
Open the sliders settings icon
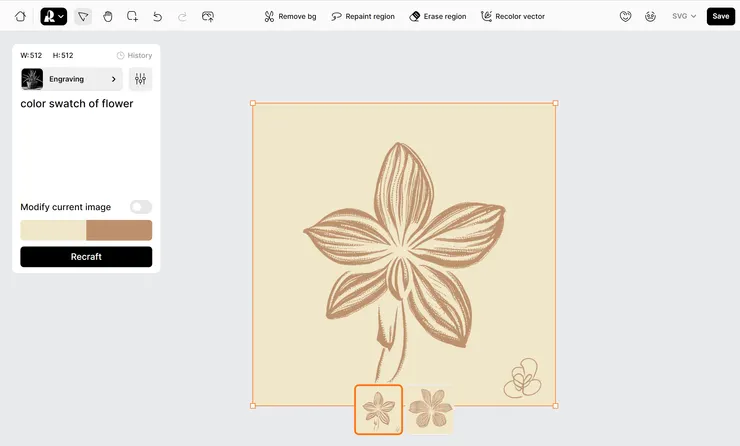coord(141,79)
